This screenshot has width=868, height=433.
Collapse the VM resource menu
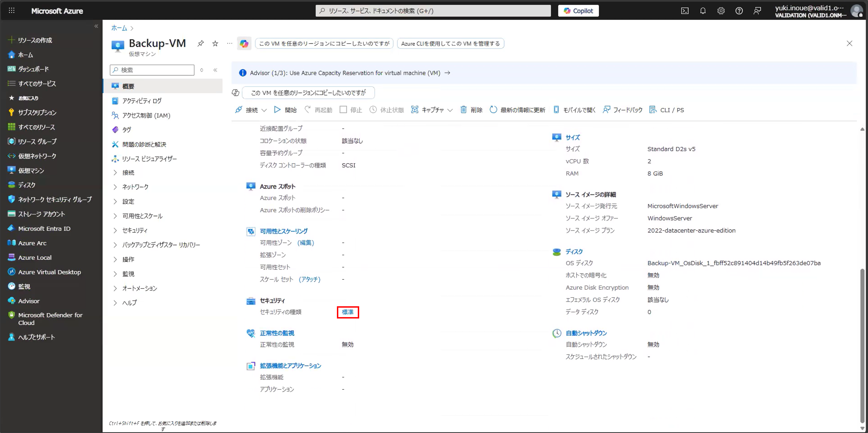point(215,70)
